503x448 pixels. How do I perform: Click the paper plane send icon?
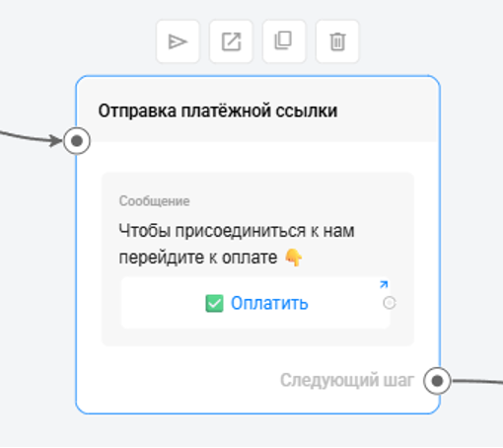click(178, 41)
